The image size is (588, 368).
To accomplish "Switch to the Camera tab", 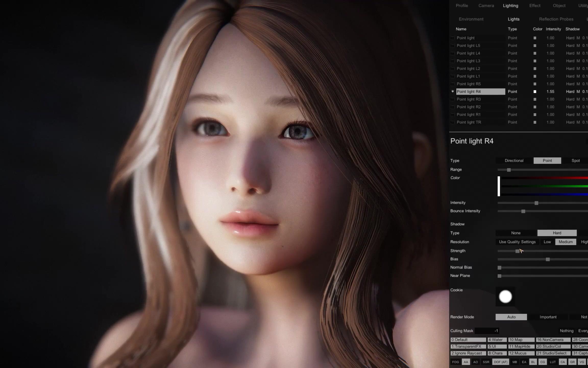I will pyautogui.click(x=486, y=6).
